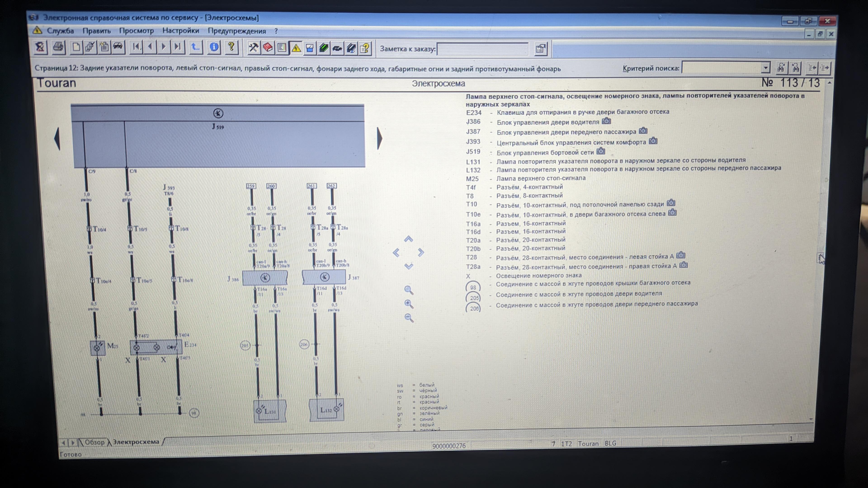
Task: Click the clipboard document toolbar icon
Action: 104,47
